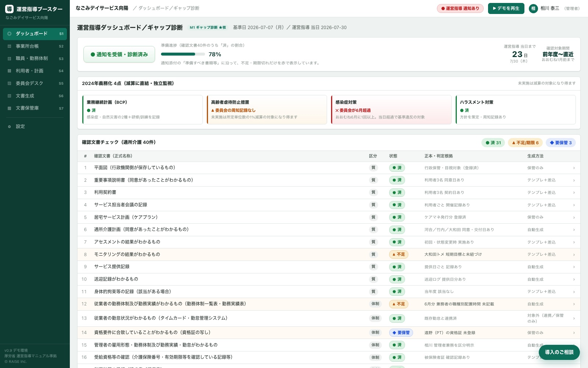
Task: Switch to 委員会デスク
Action: (35, 84)
